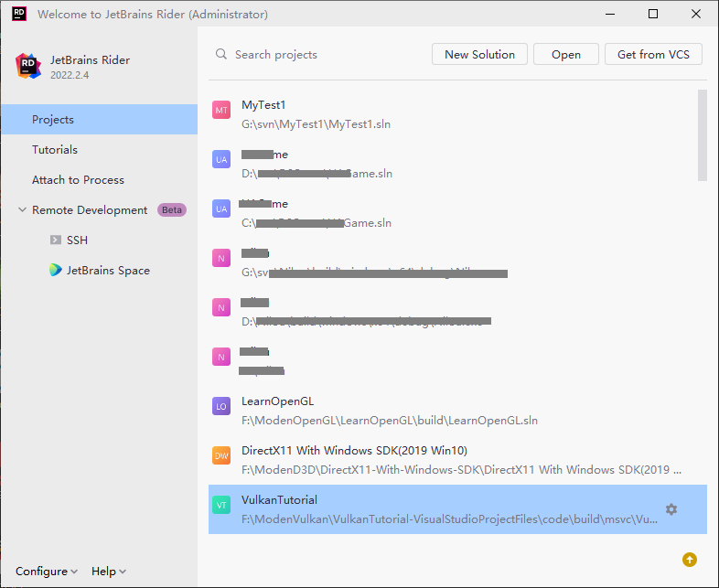Click the Rider window title bar icon

(x=19, y=14)
